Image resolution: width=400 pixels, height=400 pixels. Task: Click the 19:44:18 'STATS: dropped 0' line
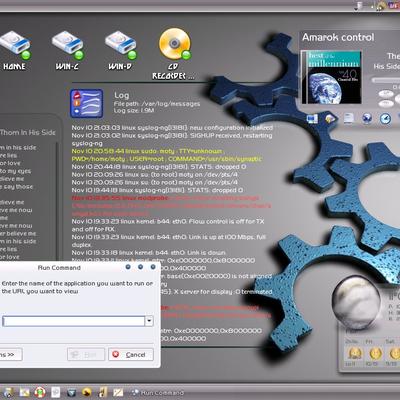(157, 190)
